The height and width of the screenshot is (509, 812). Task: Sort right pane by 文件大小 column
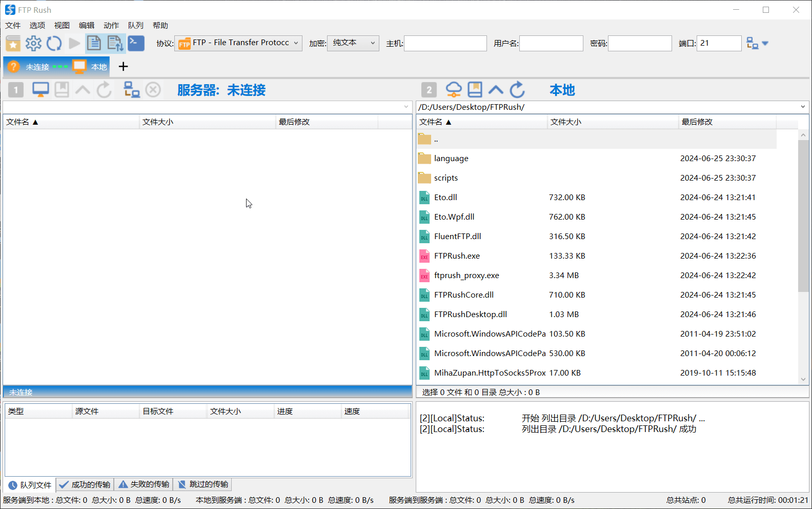point(613,122)
